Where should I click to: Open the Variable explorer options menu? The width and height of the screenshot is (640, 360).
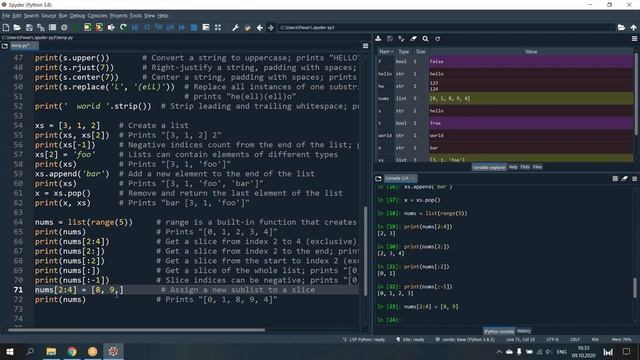tap(634, 38)
